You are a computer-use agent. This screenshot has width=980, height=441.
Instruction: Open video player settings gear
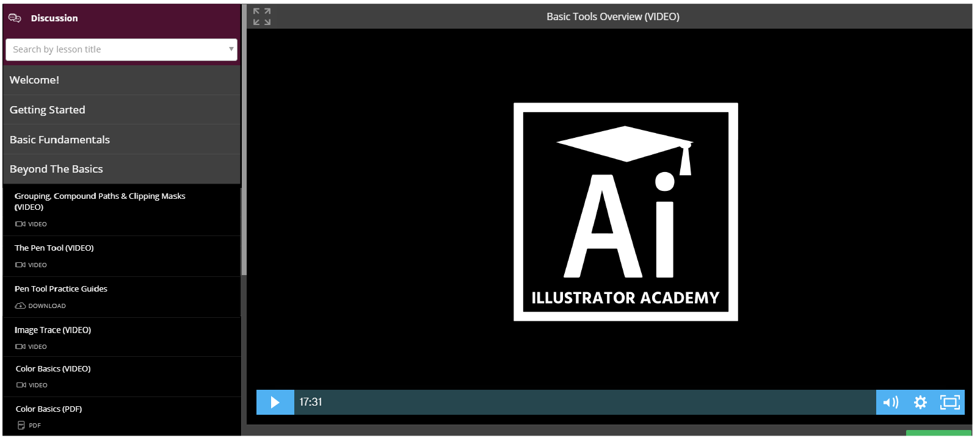click(920, 402)
